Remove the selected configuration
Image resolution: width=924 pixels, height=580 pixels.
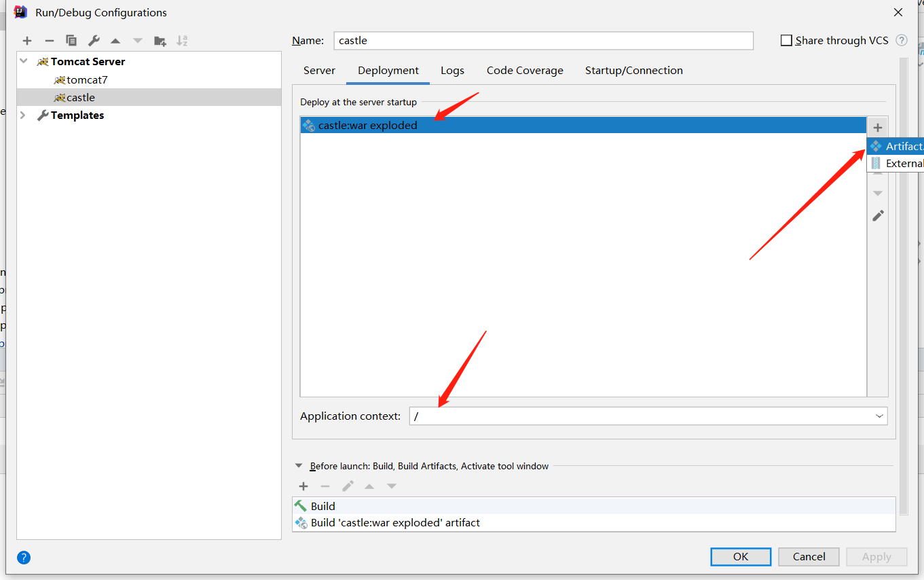(49, 40)
